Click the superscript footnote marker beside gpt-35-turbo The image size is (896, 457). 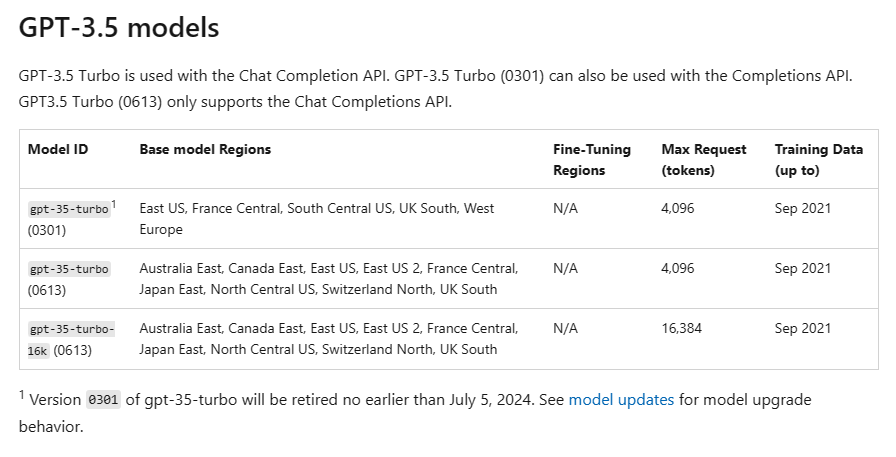click(114, 204)
